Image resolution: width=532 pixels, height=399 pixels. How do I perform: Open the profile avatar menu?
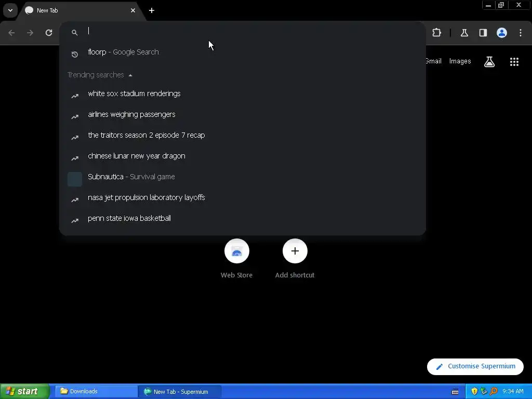click(x=502, y=33)
